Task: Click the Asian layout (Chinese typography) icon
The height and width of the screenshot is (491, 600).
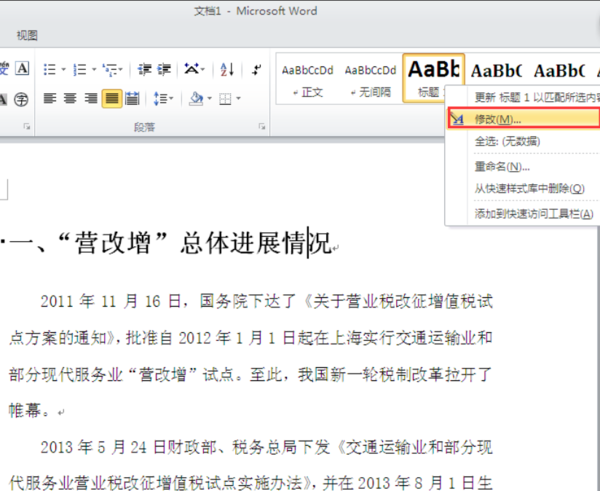Action: click(x=191, y=69)
